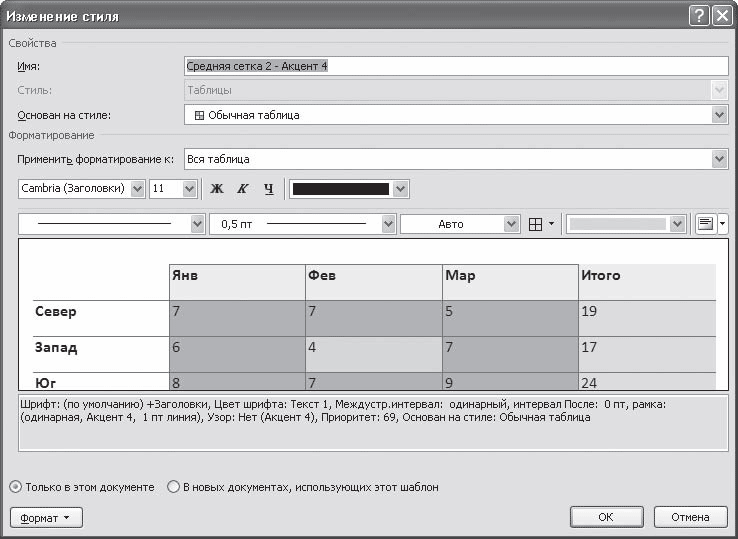Click the style description text box
The image size is (738, 539).
pyautogui.click(x=373, y=423)
